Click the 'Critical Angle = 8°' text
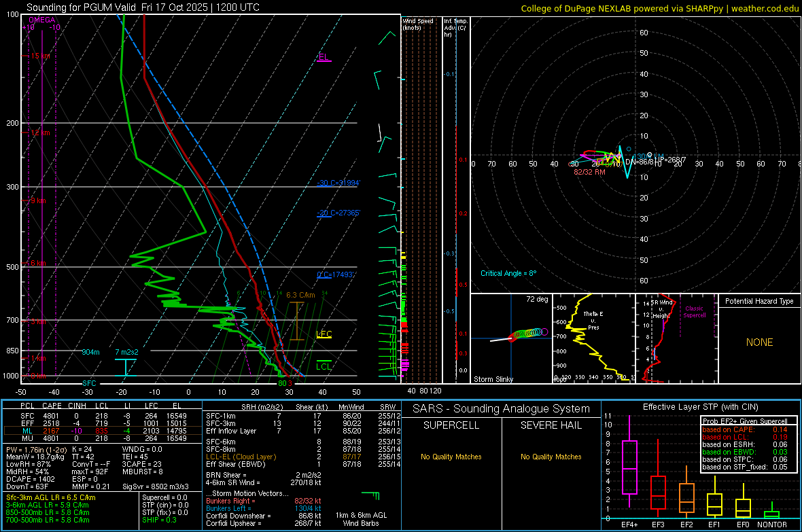This screenshot has width=802, height=532. point(508,273)
